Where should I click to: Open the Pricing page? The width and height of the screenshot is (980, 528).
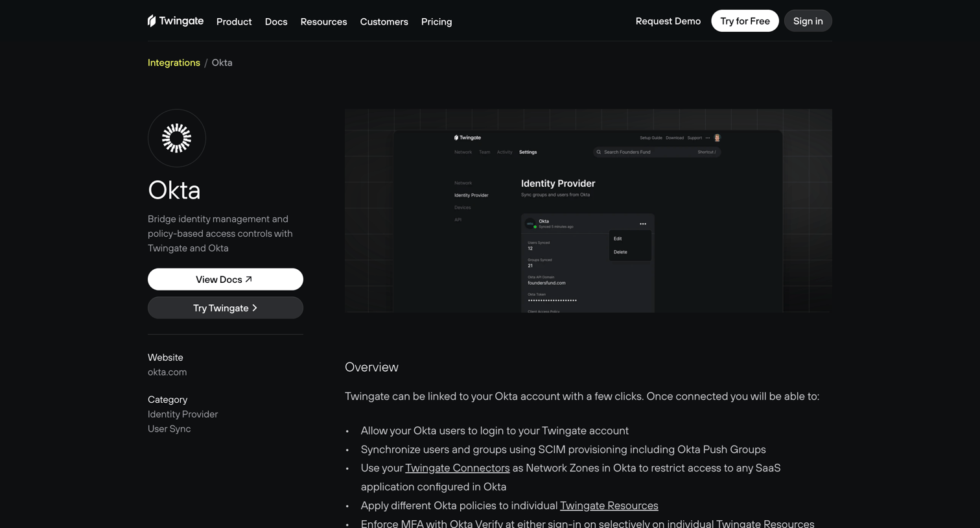pos(437,21)
